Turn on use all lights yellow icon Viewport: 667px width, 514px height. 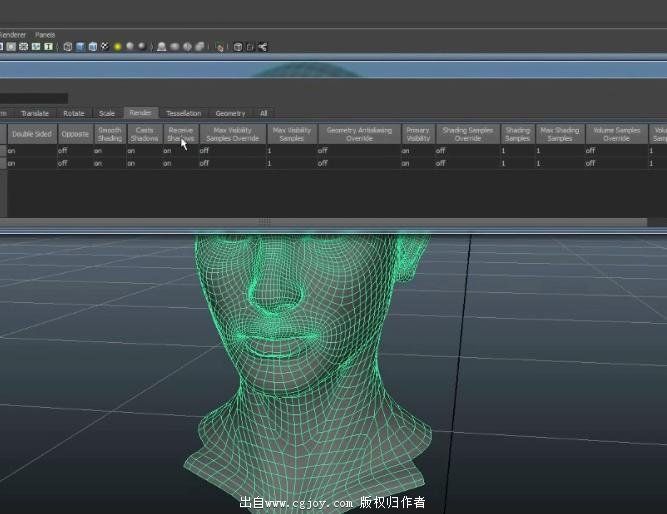pos(117,46)
